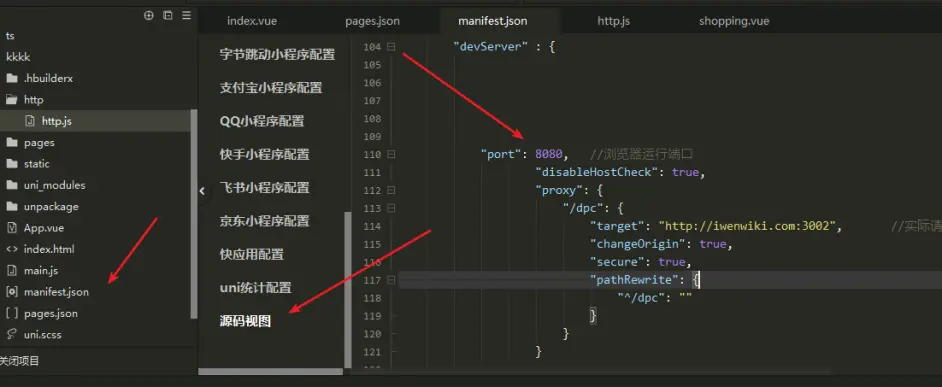Open App.vue from the project tree
Image resolution: width=942 pixels, height=387 pixels.
pyautogui.click(x=35, y=228)
